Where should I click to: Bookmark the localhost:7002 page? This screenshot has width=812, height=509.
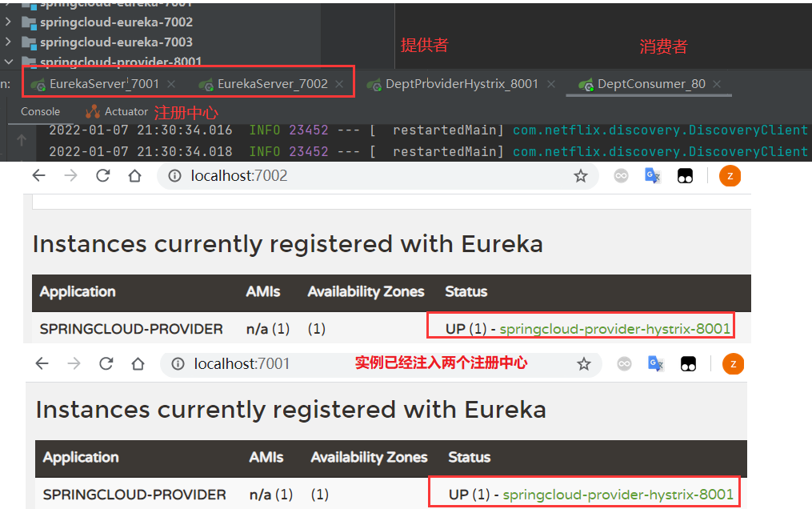pyautogui.click(x=581, y=176)
